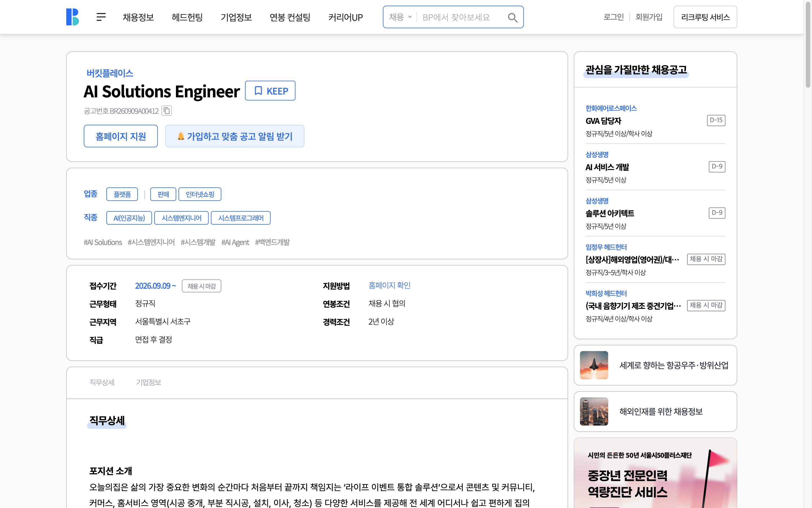Screen dimensions: 812x508
Task: Click the 회원가입 link
Action: (648, 17)
